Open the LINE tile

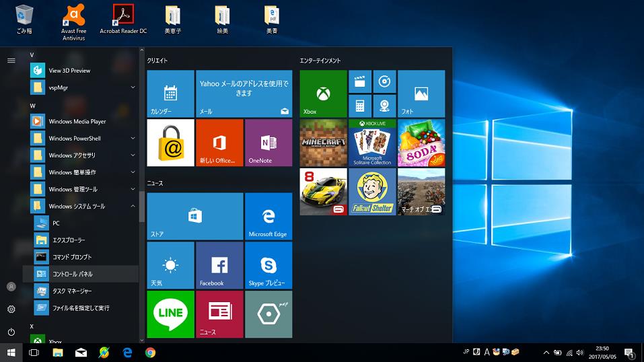170,314
